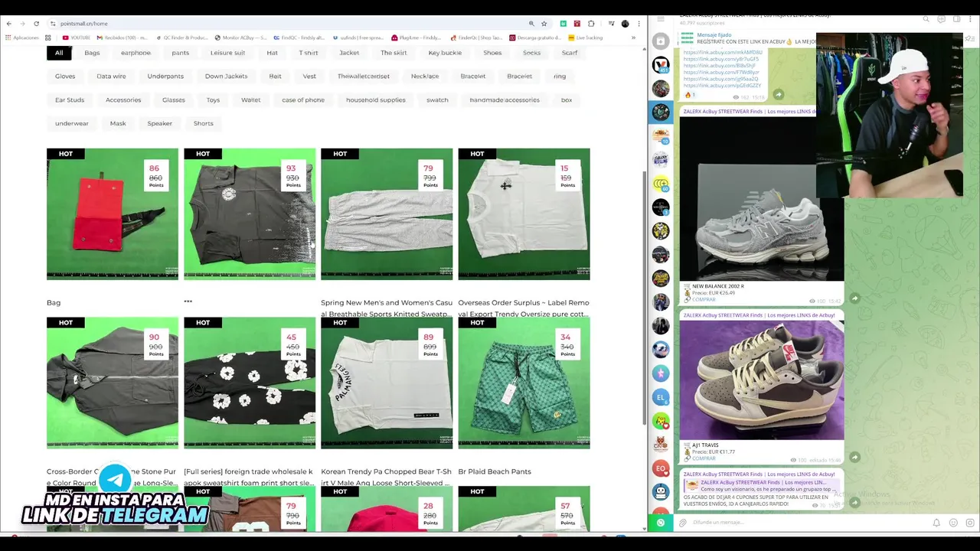
Task: Open New Balance sneaker photo in Telegram
Action: pyautogui.click(x=762, y=200)
